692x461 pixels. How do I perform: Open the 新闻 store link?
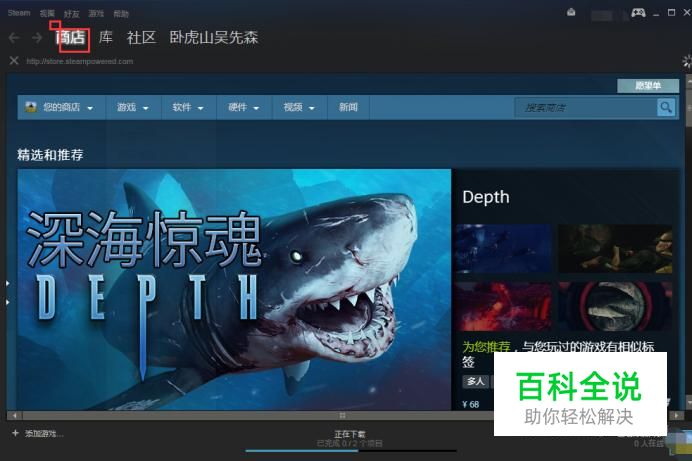348,107
